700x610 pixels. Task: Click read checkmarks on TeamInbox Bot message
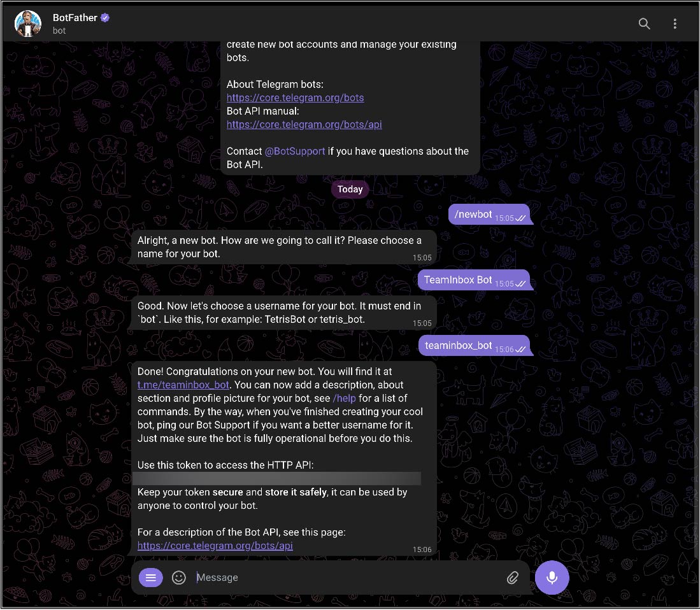[x=520, y=284]
